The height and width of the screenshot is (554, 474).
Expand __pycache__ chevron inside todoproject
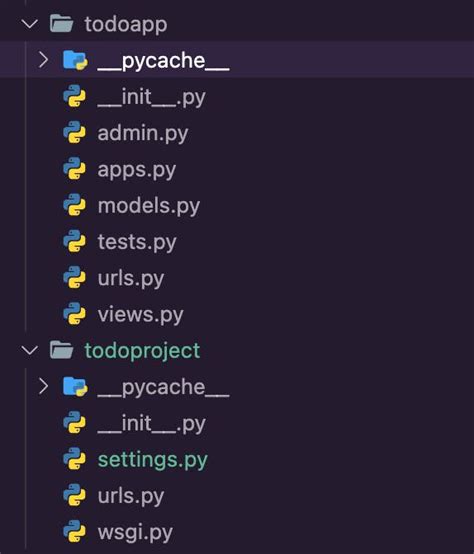click(43, 386)
